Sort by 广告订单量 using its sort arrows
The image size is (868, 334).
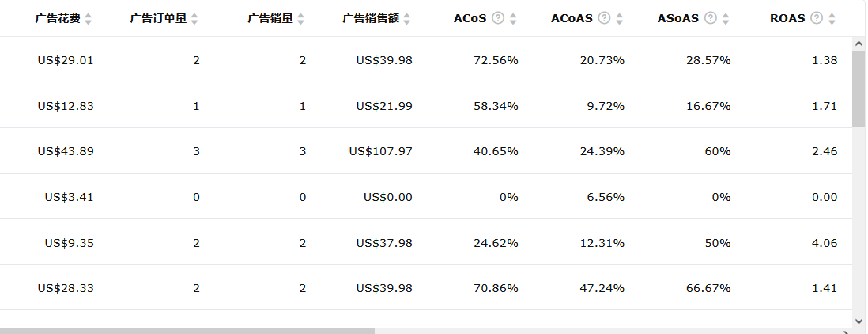pyautogui.click(x=194, y=19)
